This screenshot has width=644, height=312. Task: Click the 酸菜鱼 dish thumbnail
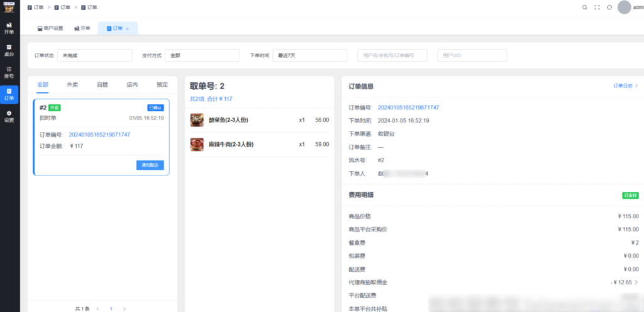pos(197,120)
